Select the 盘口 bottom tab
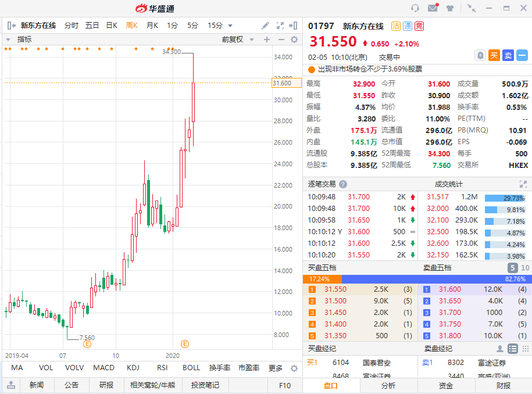This screenshot has width=532, height=394. pyautogui.click(x=330, y=386)
